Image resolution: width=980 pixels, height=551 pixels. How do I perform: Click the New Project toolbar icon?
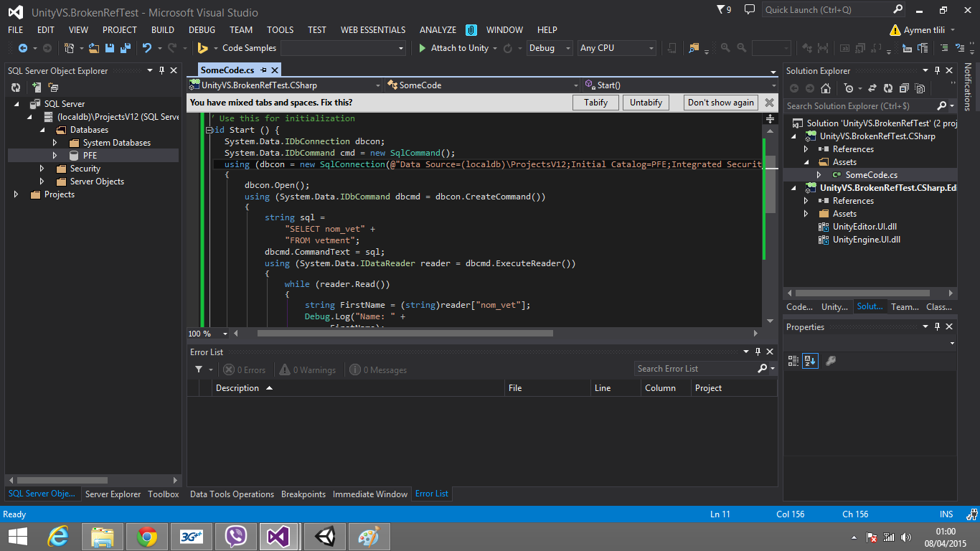pyautogui.click(x=69, y=48)
